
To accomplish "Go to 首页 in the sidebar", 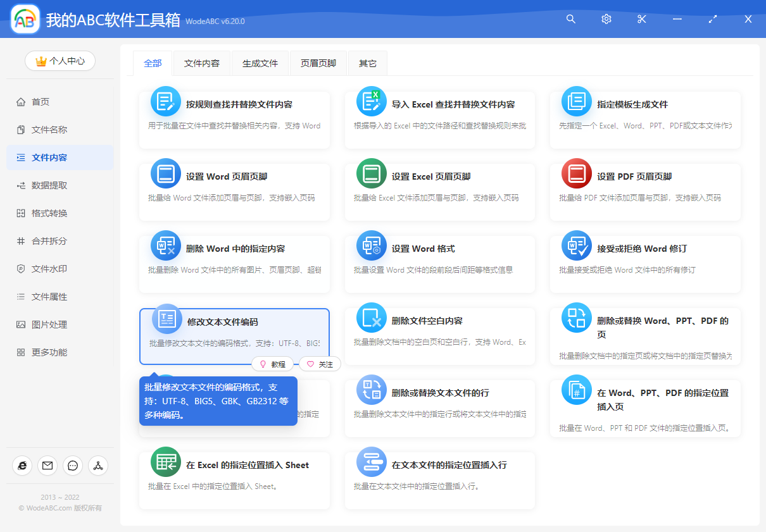I will (41, 102).
